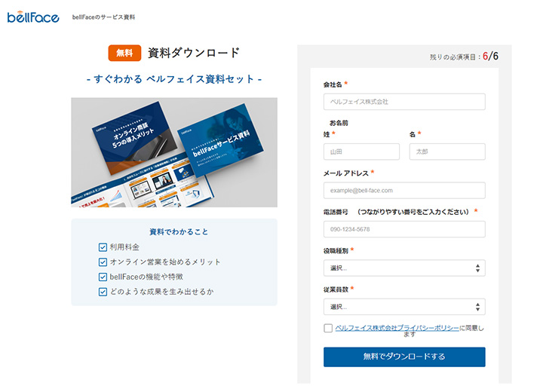Focus the 会社名 input field
This screenshot has width=543, height=392.
[x=404, y=102]
